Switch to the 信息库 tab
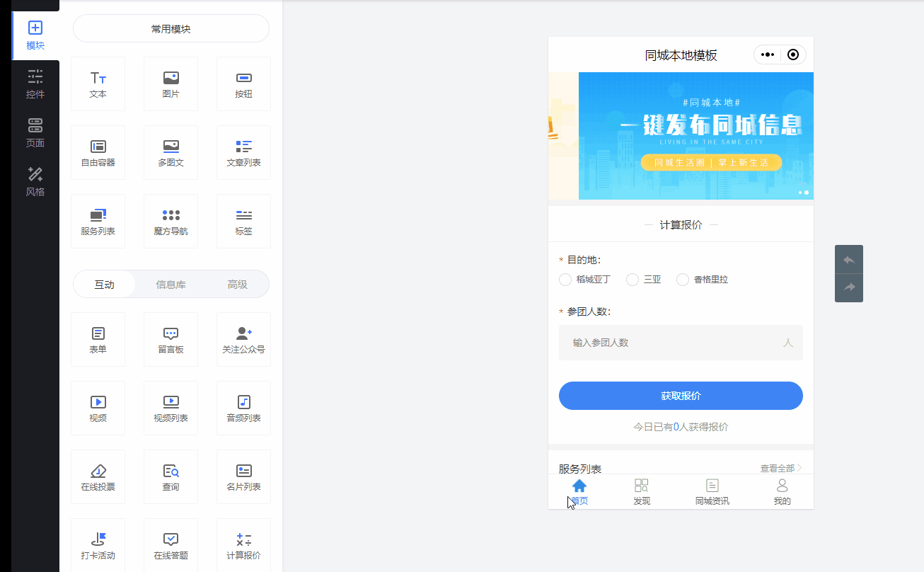Viewport: 924px width, 572px height. 171,285
